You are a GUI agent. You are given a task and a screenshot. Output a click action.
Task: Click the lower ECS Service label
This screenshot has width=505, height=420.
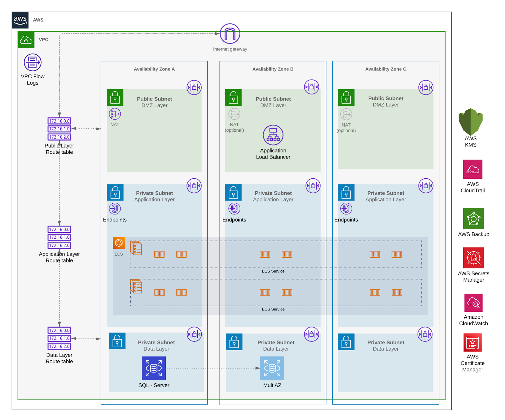coord(273,309)
